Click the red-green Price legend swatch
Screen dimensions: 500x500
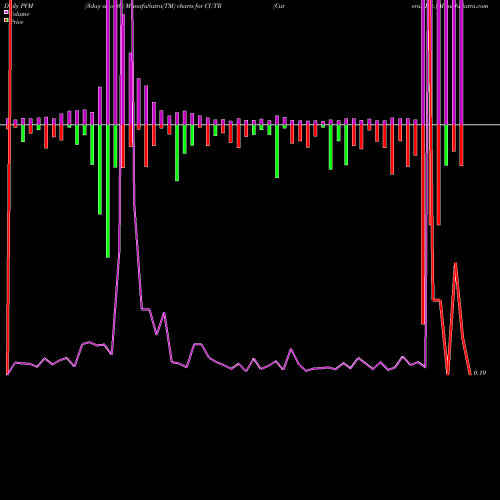tap(6, 21)
